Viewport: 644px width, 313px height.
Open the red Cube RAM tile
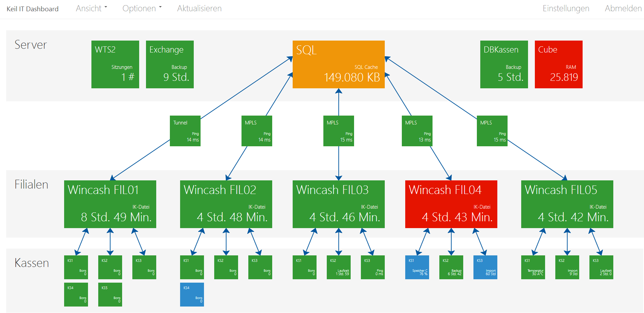(558, 64)
